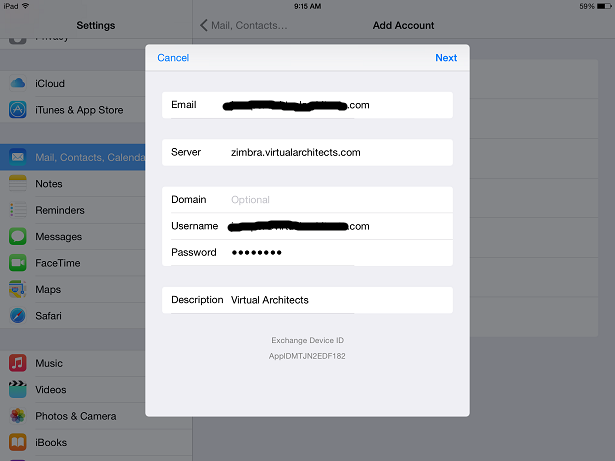
Task: Tap the Add Account title
Action: click(403, 25)
